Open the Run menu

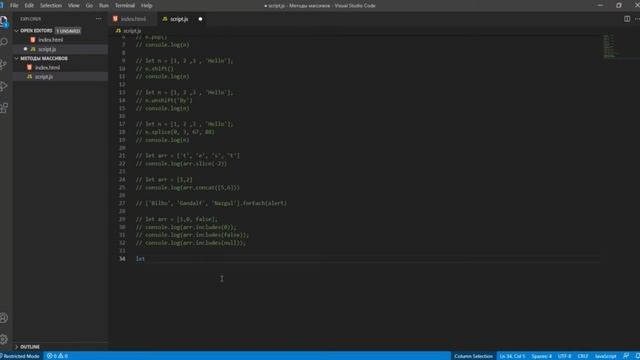[104, 6]
